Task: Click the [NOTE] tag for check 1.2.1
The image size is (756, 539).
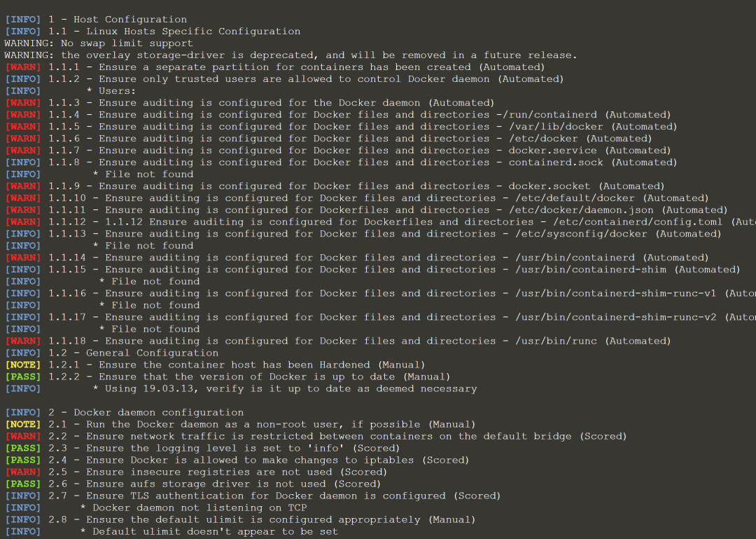Action: click(x=23, y=365)
